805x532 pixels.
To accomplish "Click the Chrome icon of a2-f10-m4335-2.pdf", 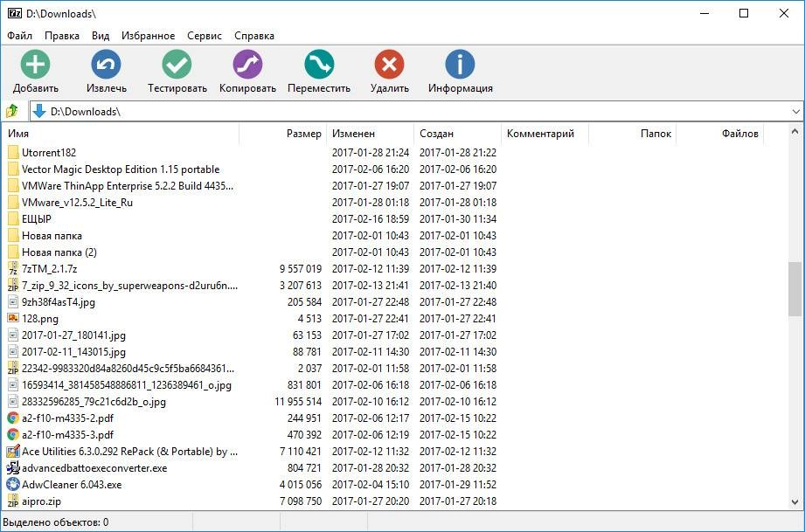I will (x=13, y=418).
